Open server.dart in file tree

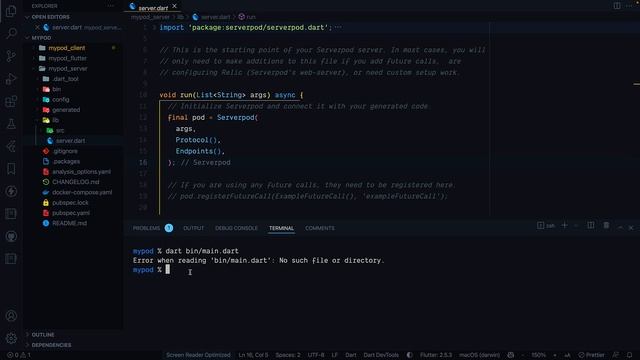point(70,140)
